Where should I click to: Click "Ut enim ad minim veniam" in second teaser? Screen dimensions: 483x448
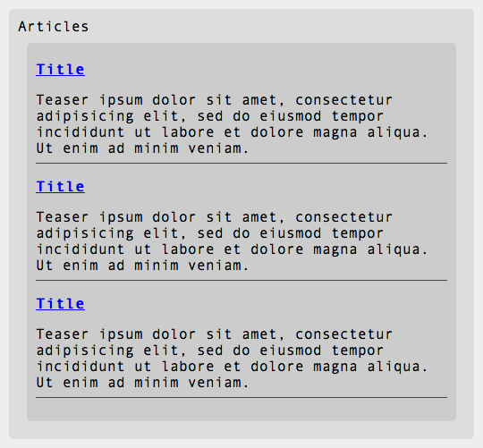pos(142,266)
